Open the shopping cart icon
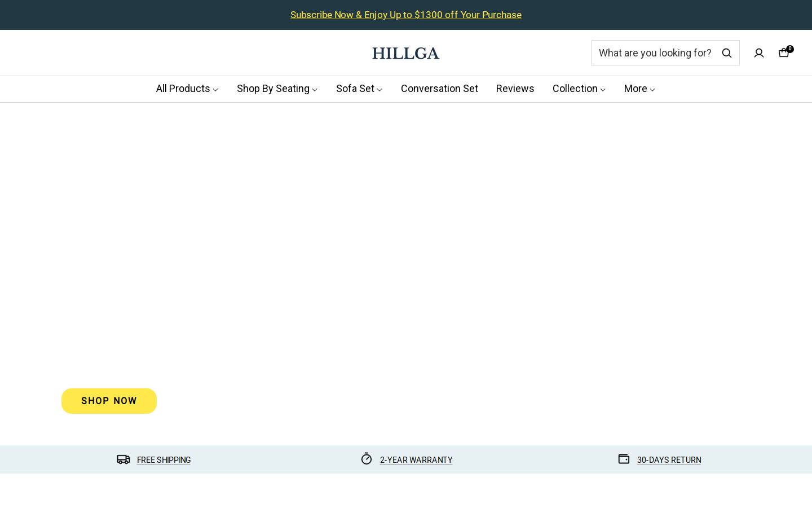This screenshot has width=812, height=508. [x=784, y=52]
